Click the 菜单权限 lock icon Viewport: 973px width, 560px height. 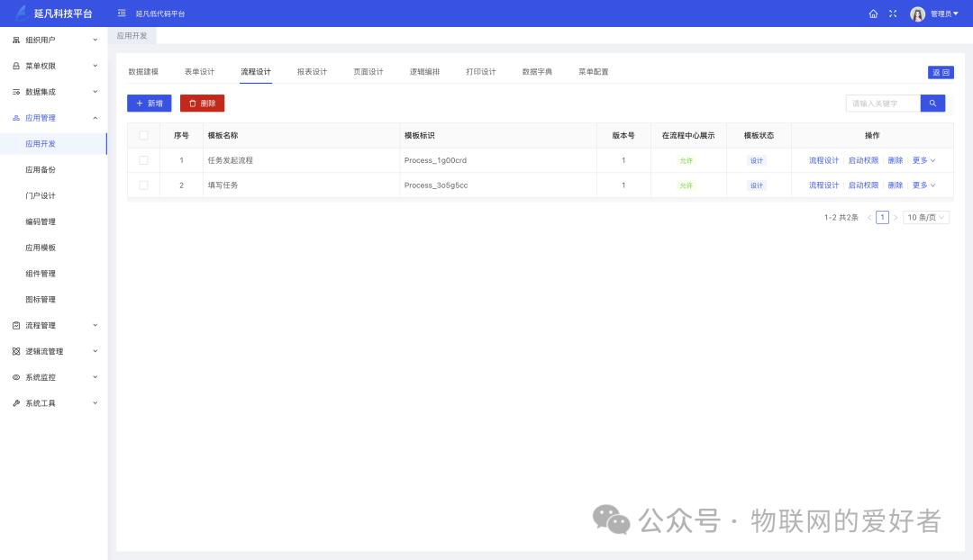[x=16, y=66]
